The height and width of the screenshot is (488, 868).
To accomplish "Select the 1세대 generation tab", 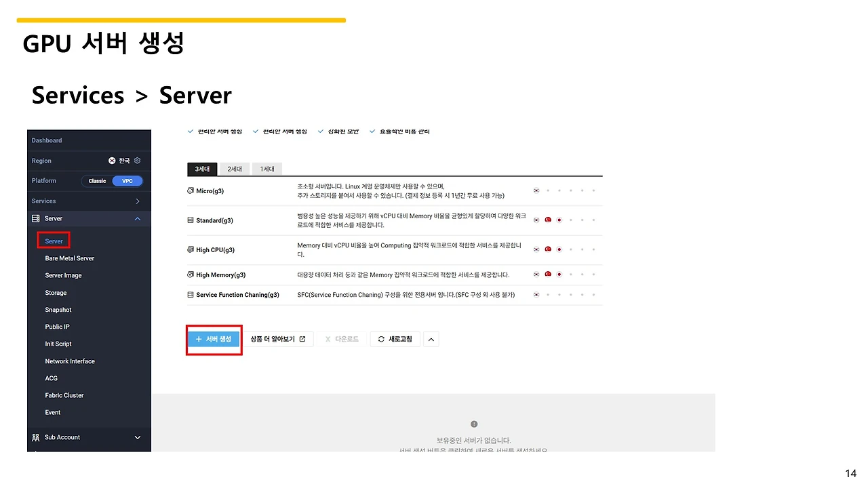I will [267, 169].
